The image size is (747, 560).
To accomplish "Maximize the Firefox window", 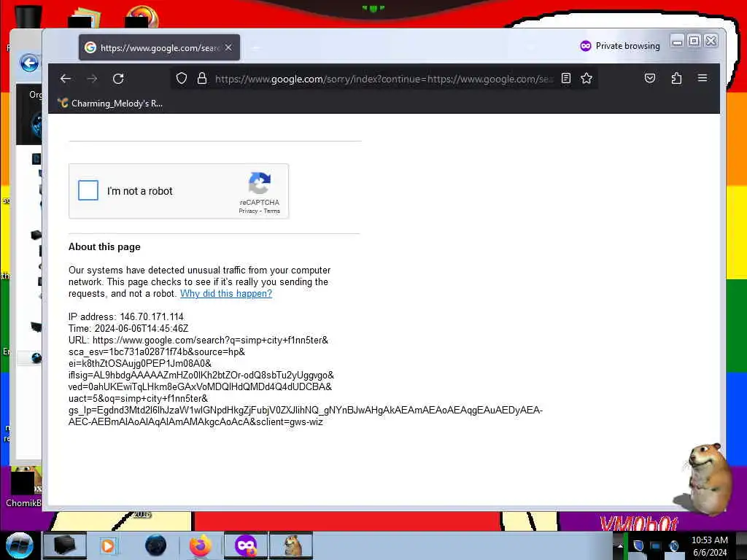I will pyautogui.click(x=694, y=42).
